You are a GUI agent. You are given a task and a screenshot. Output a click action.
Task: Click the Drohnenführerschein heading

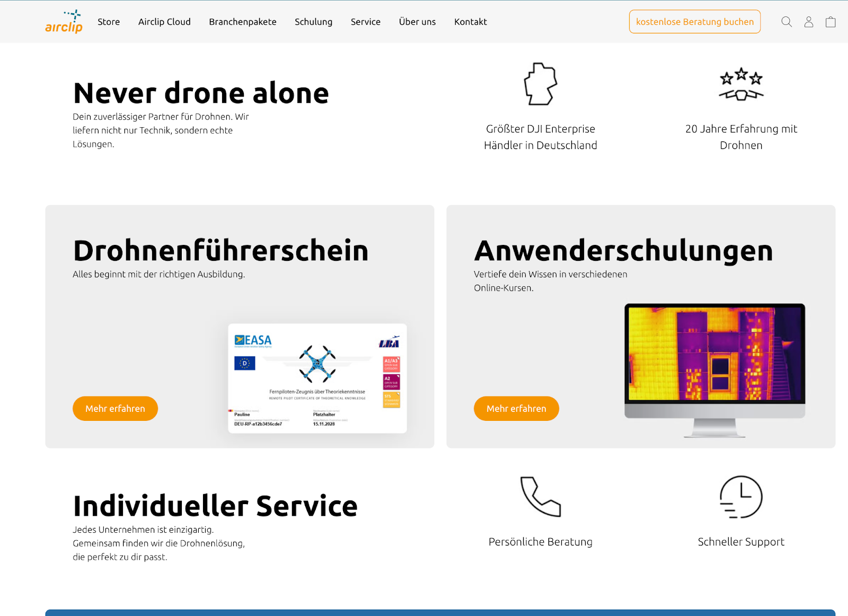(x=220, y=251)
